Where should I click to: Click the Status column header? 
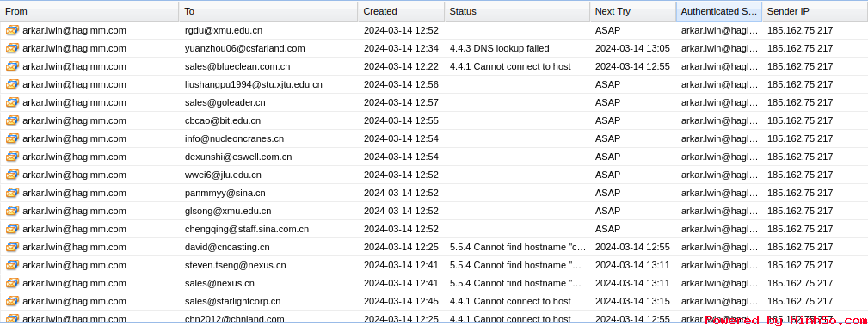pyautogui.click(x=517, y=11)
